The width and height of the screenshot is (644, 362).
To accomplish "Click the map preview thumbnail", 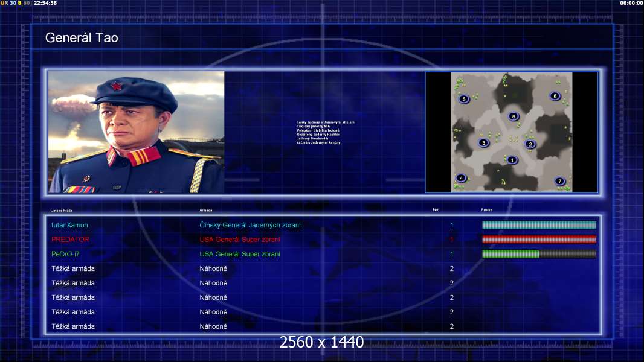I will [512, 132].
